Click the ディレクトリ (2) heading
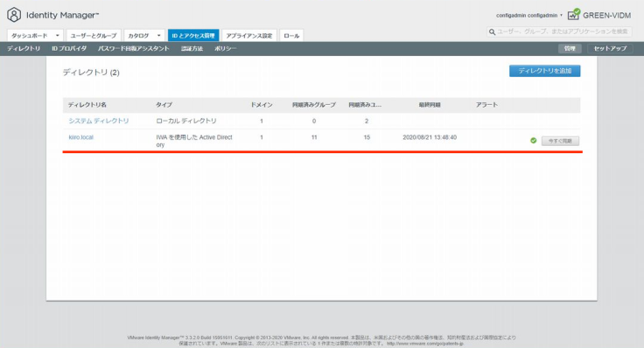 (91, 73)
